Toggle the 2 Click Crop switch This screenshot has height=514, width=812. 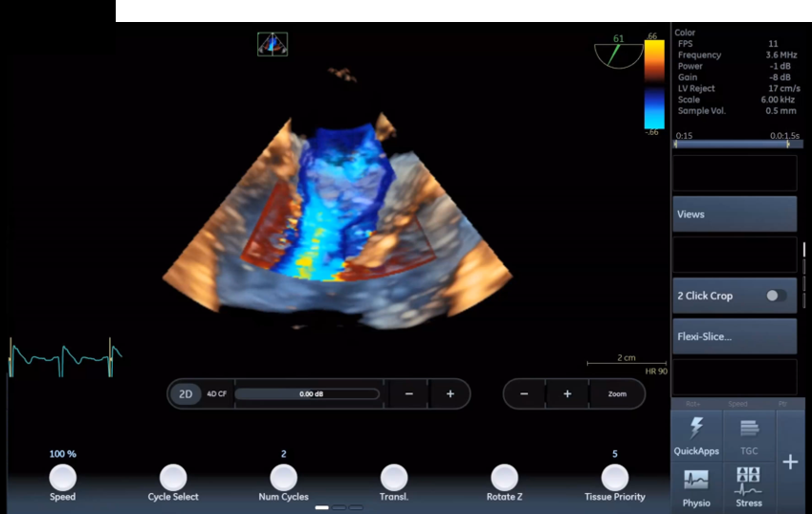[776, 296]
